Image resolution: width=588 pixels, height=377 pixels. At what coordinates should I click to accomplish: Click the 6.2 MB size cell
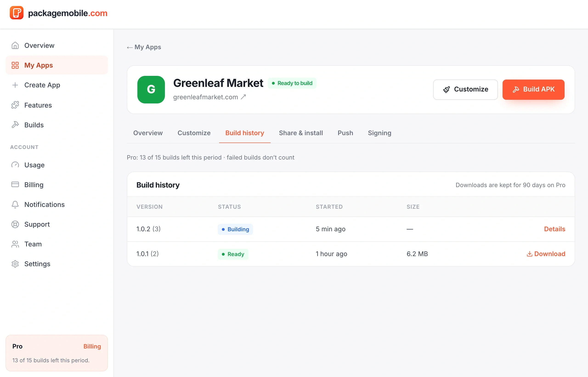417,254
